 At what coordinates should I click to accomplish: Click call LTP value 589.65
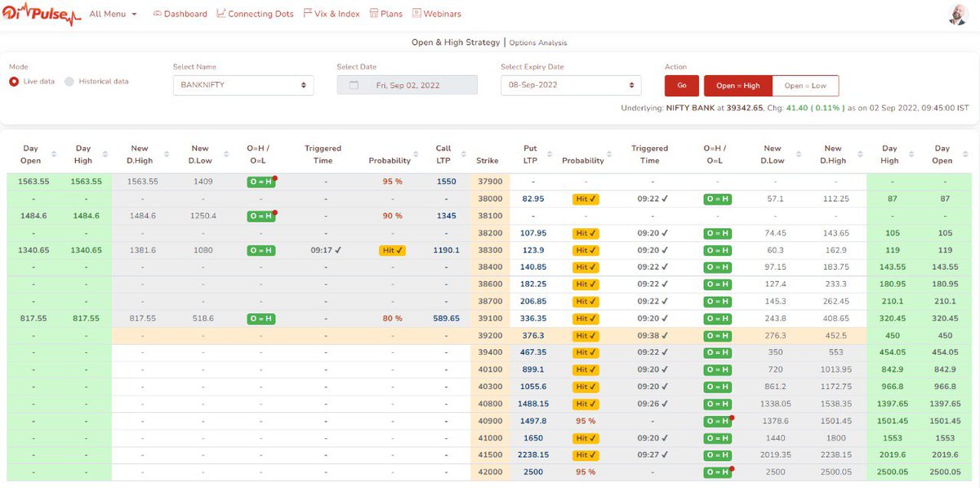tap(447, 319)
